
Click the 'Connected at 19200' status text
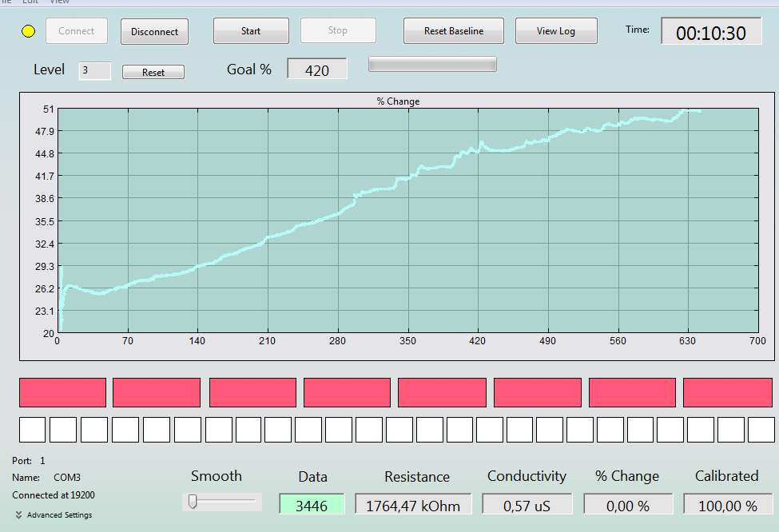coord(54,494)
